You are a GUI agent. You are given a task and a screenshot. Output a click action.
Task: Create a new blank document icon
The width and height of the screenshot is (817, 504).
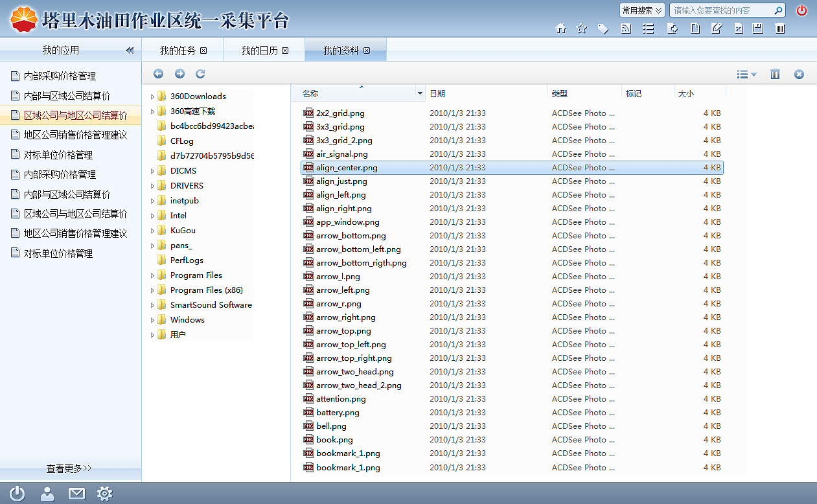[695, 29]
